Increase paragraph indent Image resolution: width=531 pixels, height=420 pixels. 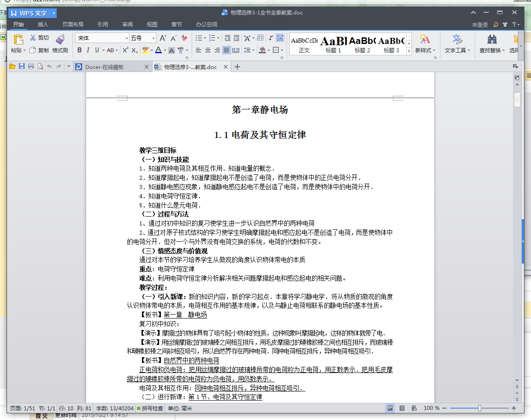236,38
